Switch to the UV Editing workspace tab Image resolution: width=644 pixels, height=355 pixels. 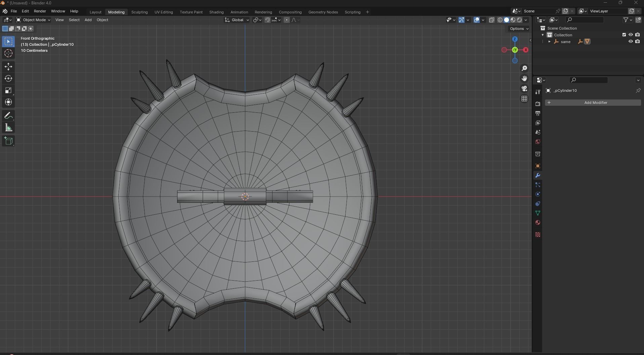[x=164, y=12]
